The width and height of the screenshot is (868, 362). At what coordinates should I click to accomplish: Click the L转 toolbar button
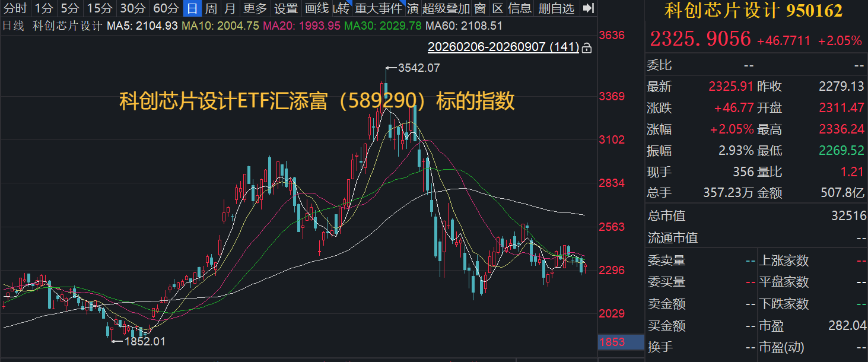[x=341, y=8]
